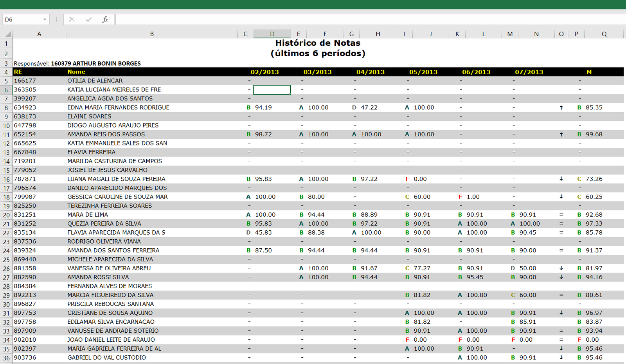
Task: Open the Name Box dropdown arrow
Action: tap(45, 20)
